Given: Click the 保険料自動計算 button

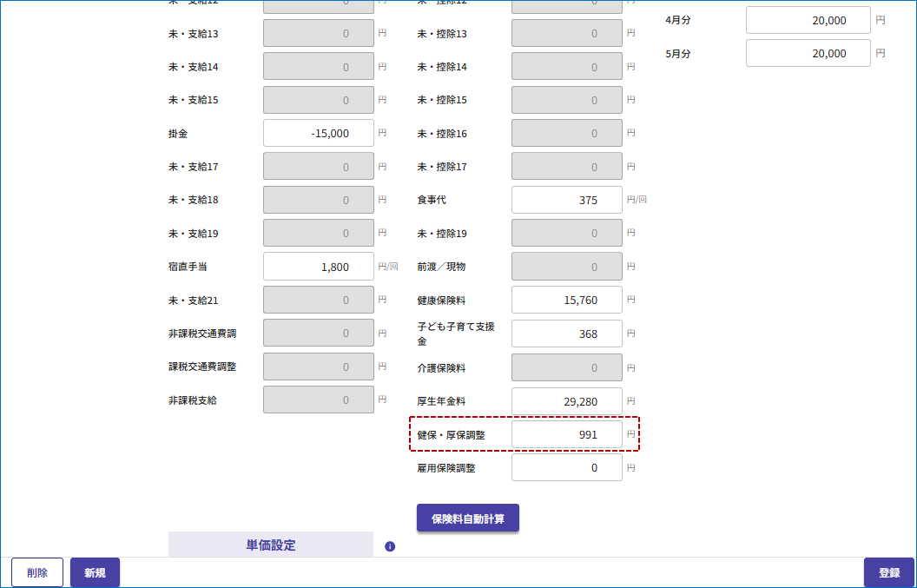Looking at the screenshot, I should [x=467, y=519].
